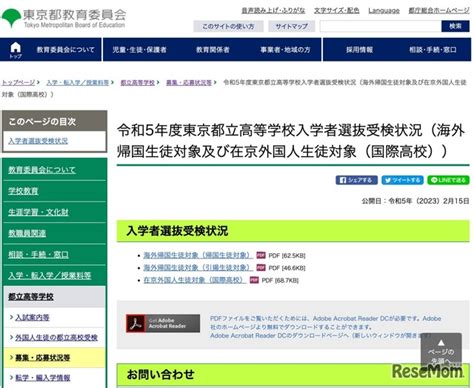Open 児童・生徒・保護者 nav menu
The width and height of the screenshot is (474, 388).
[139, 50]
